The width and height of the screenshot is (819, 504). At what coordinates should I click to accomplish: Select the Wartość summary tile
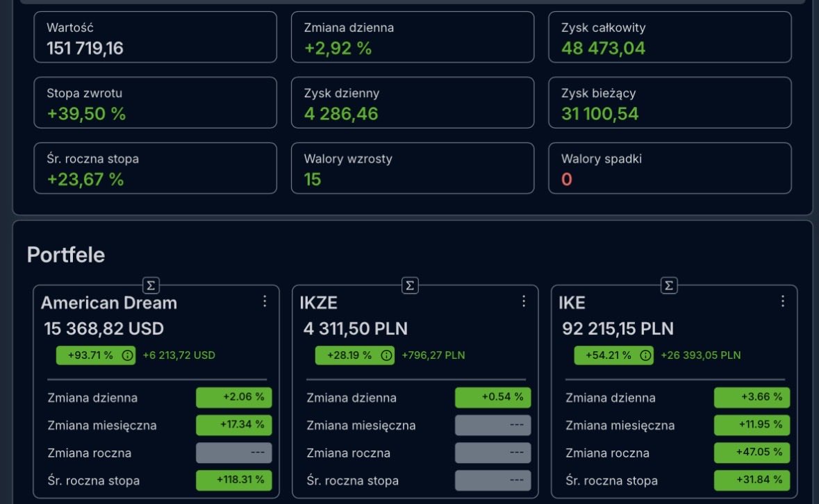(156, 37)
